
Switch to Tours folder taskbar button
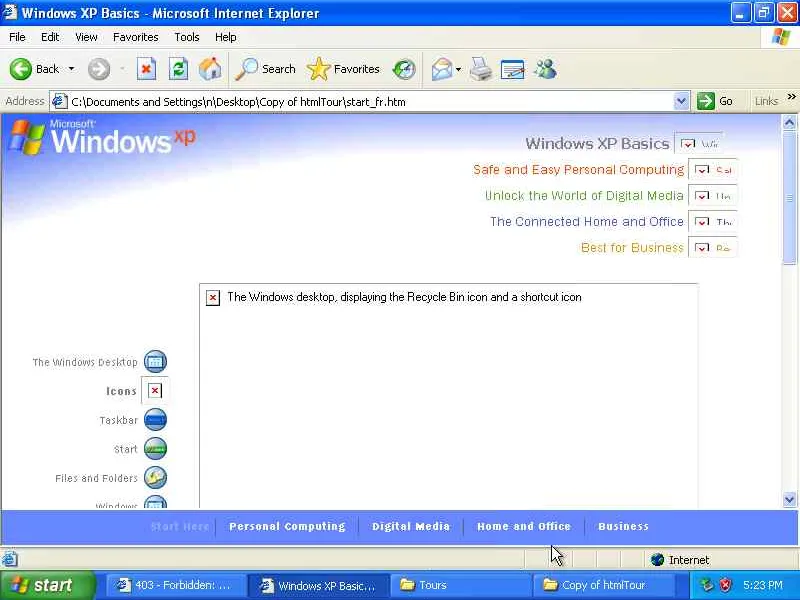461,585
